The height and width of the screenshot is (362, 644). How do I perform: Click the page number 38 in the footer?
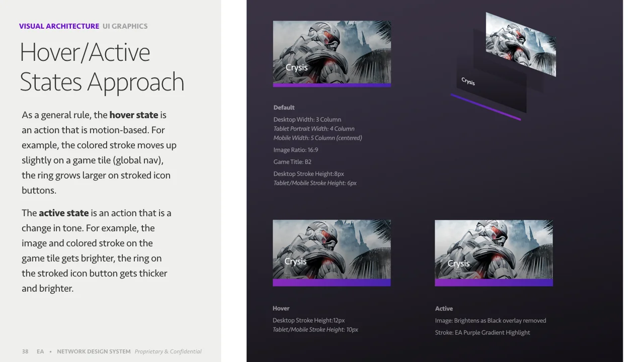tap(25, 351)
